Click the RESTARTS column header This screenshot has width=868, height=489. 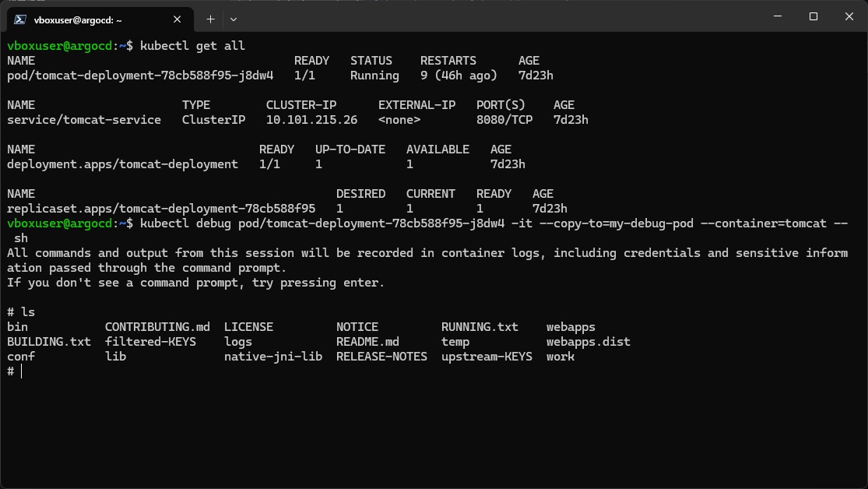[x=448, y=61]
